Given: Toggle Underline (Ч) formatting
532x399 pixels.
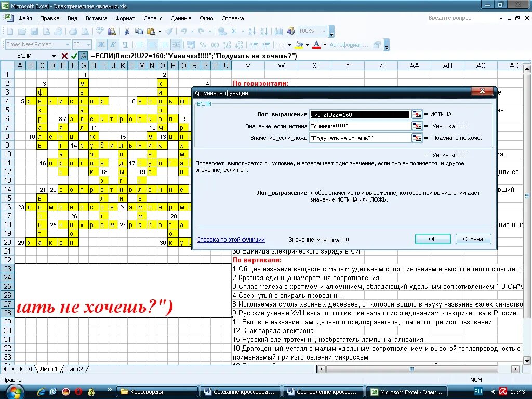Looking at the screenshot, I should tap(125, 45).
